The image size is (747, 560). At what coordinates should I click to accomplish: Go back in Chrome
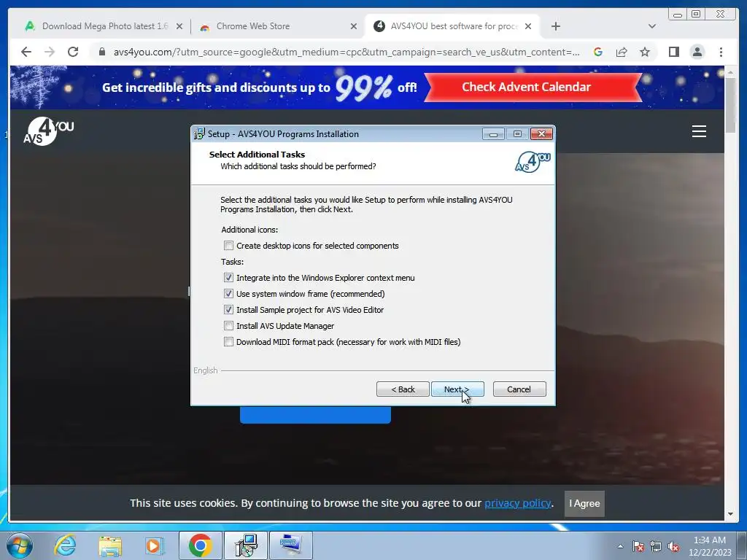(x=26, y=52)
